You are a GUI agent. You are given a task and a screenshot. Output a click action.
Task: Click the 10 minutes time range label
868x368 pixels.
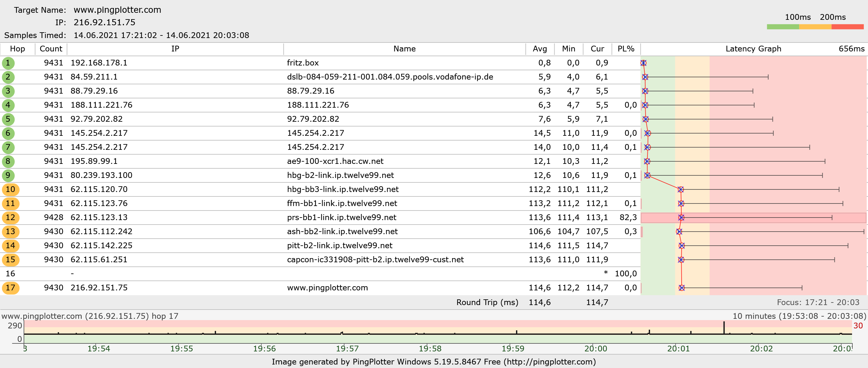point(799,316)
